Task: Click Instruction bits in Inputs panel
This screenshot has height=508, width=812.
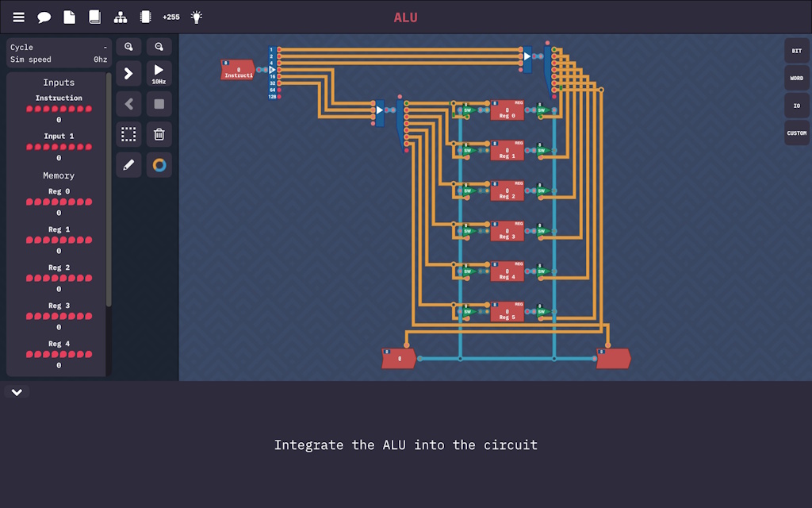Action: click(x=59, y=109)
